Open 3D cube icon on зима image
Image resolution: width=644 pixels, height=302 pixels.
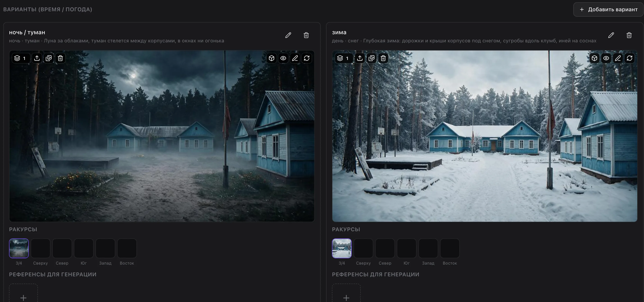point(594,58)
